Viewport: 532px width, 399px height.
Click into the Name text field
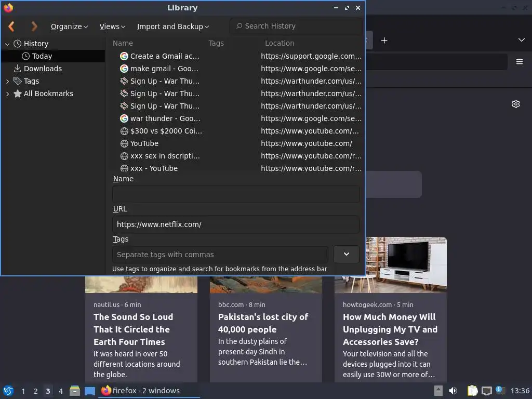click(x=236, y=194)
